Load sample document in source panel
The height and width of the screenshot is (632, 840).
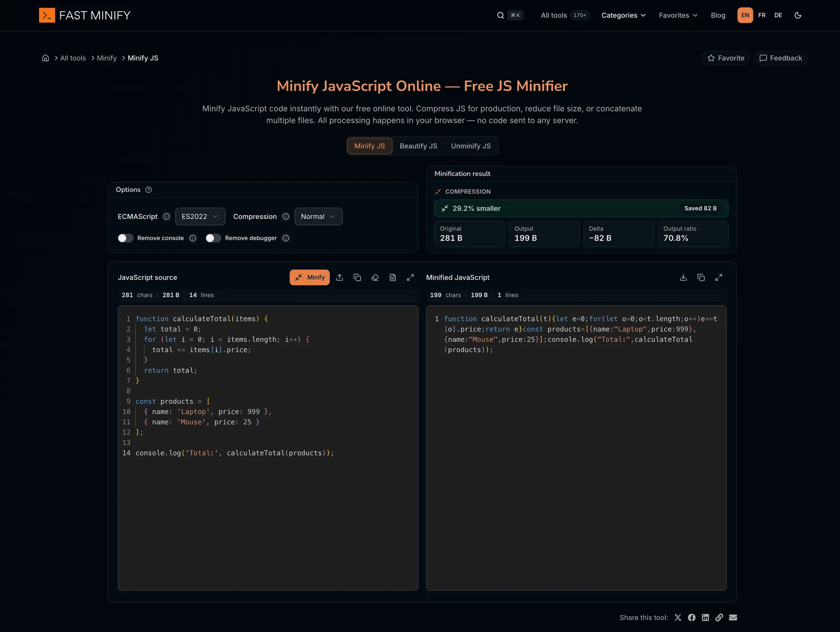point(393,277)
